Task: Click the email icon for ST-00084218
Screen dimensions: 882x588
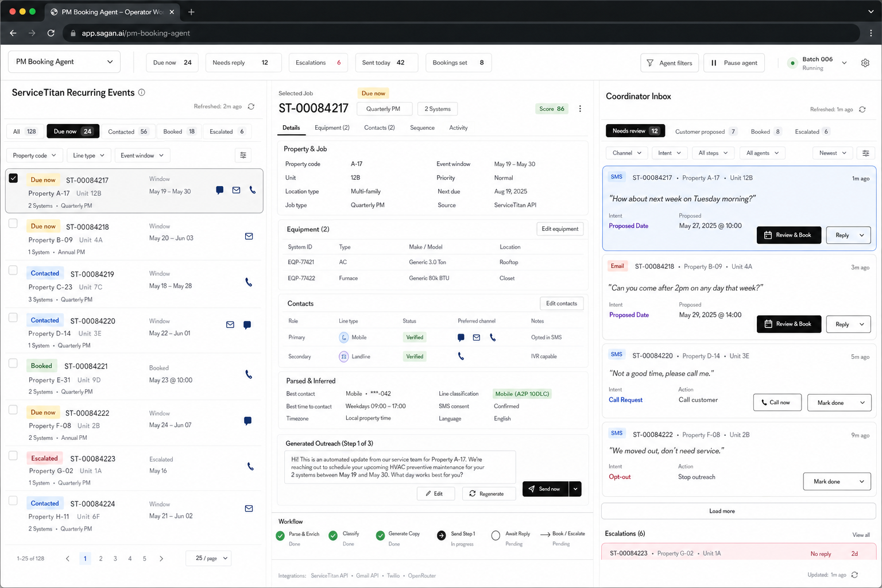Action: tap(249, 236)
